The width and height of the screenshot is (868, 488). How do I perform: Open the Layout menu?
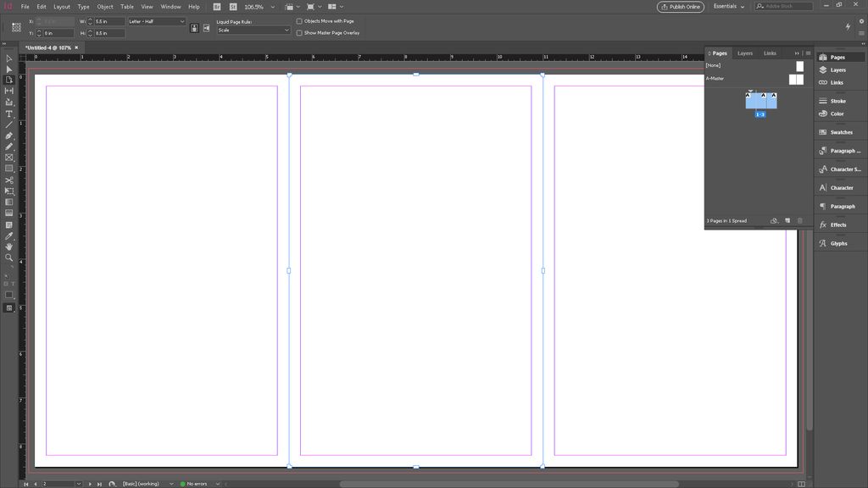61,6
